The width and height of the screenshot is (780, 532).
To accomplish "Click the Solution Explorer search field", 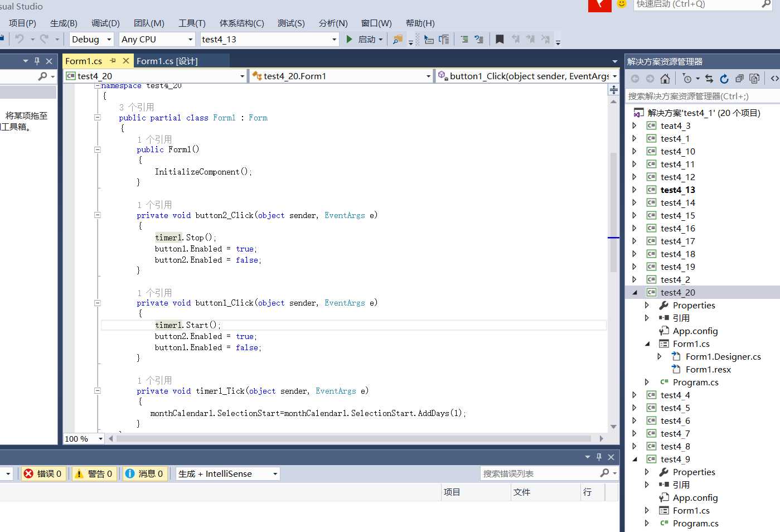I will [x=703, y=96].
